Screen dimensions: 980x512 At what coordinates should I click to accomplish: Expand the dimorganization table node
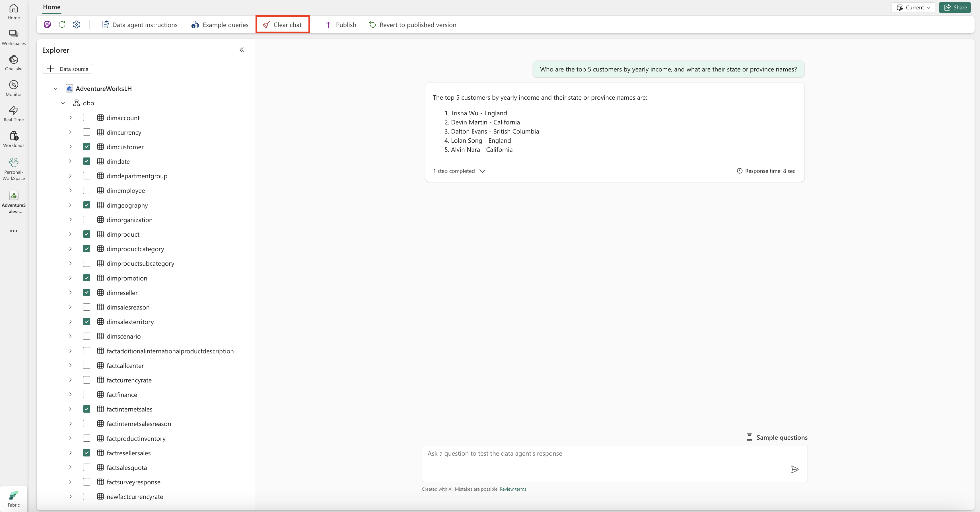[70, 220]
